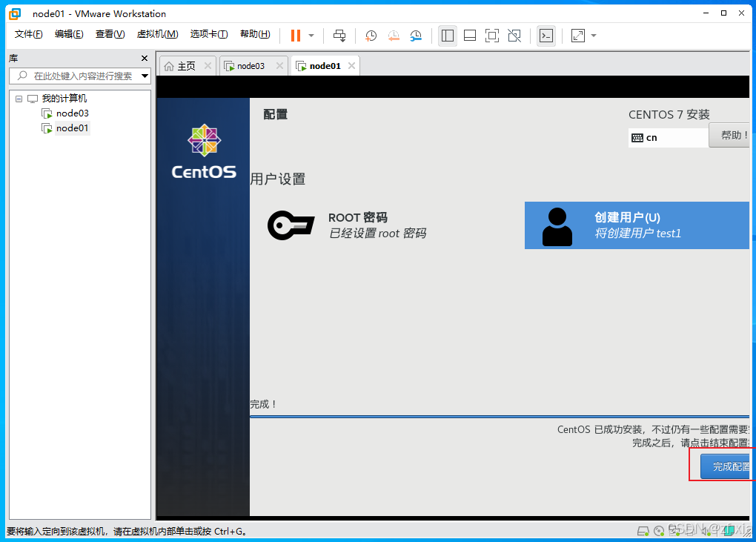Close the node01 tab
Image resolution: width=756 pixels, height=542 pixels.
pyautogui.click(x=352, y=65)
